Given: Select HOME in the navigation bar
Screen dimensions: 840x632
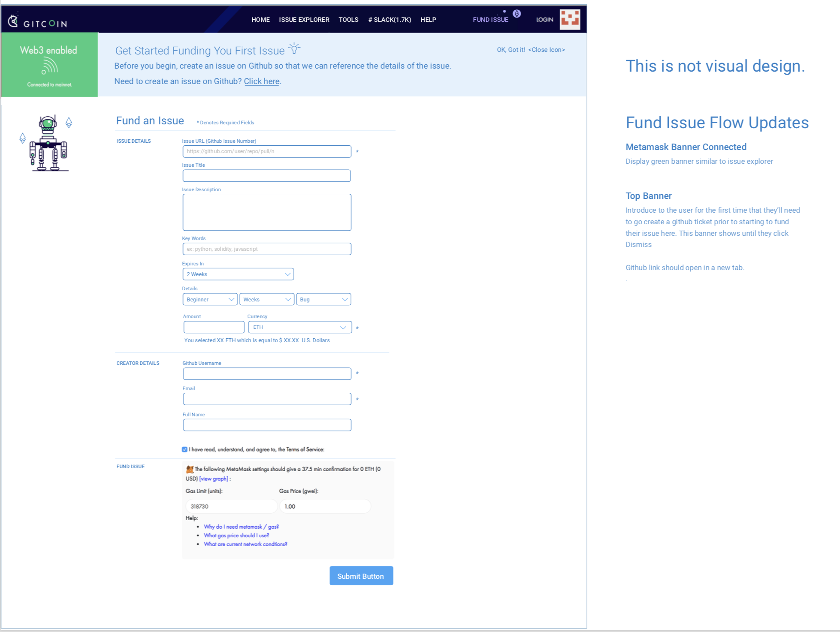Looking at the screenshot, I should pyautogui.click(x=260, y=19).
